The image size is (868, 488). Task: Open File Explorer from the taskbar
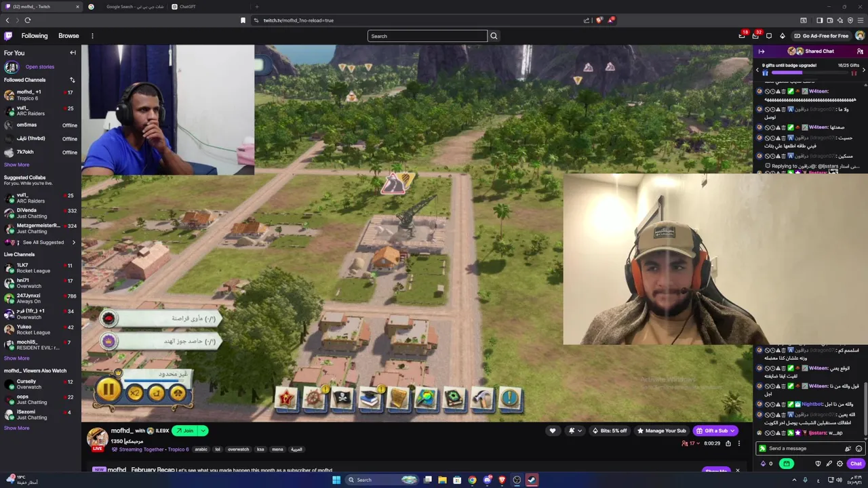pyautogui.click(x=442, y=480)
